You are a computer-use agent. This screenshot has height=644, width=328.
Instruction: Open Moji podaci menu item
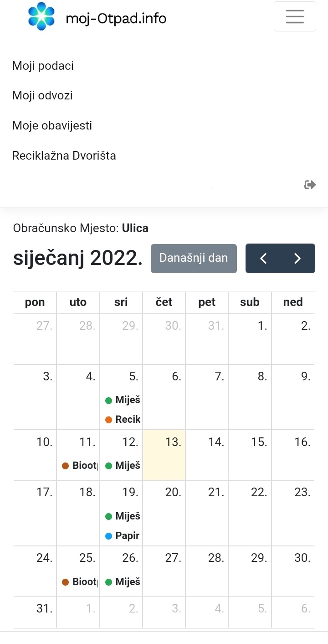coord(43,66)
